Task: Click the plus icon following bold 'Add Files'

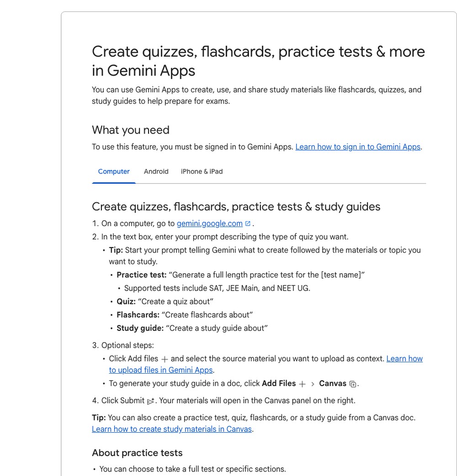Action: 302,384
